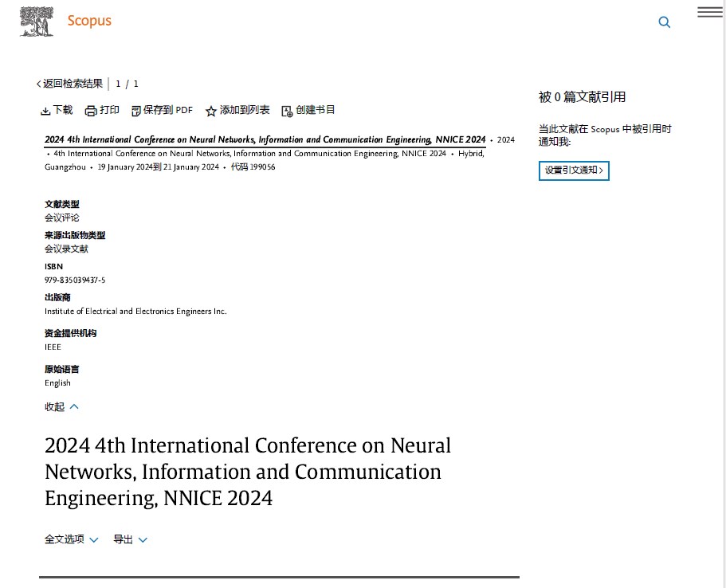Set citation alert with 设置引文通知 button
This screenshot has width=726, height=588.
[x=574, y=171]
